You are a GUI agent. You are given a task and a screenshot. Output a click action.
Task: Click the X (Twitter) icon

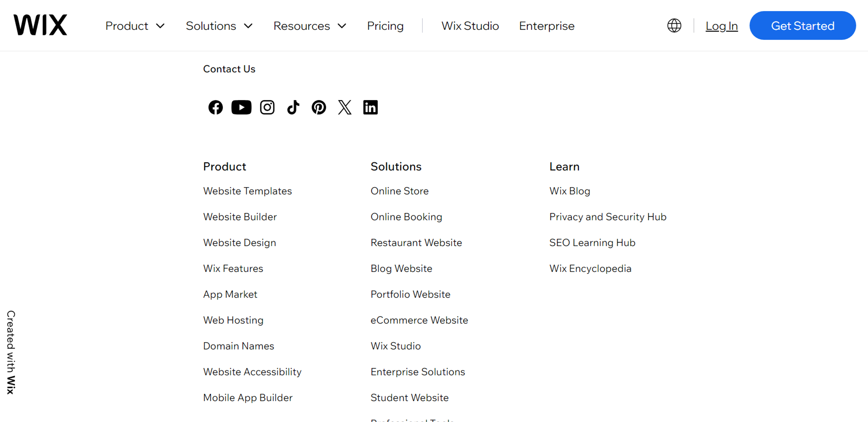344,107
